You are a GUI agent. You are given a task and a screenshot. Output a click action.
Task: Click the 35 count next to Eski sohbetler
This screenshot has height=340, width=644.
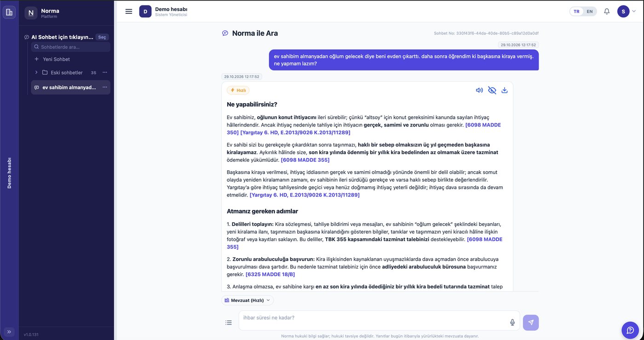point(94,73)
